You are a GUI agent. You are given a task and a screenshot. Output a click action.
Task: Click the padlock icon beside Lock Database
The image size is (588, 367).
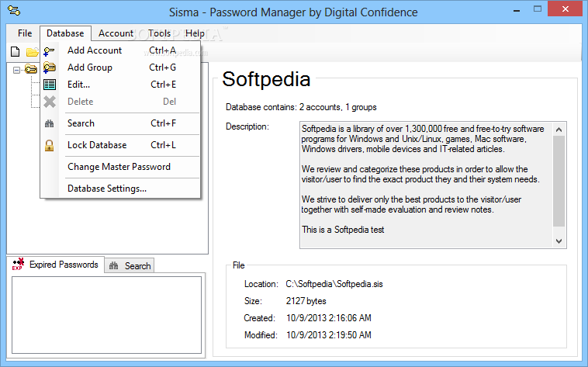[49, 145]
